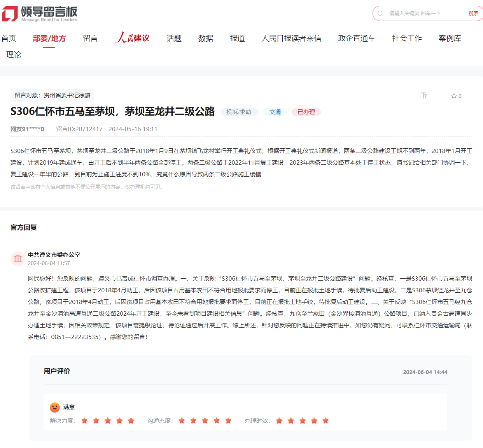483x448 pixels.
Task: Toggle the favorite star showing count 0
Action: tap(453, 96)
